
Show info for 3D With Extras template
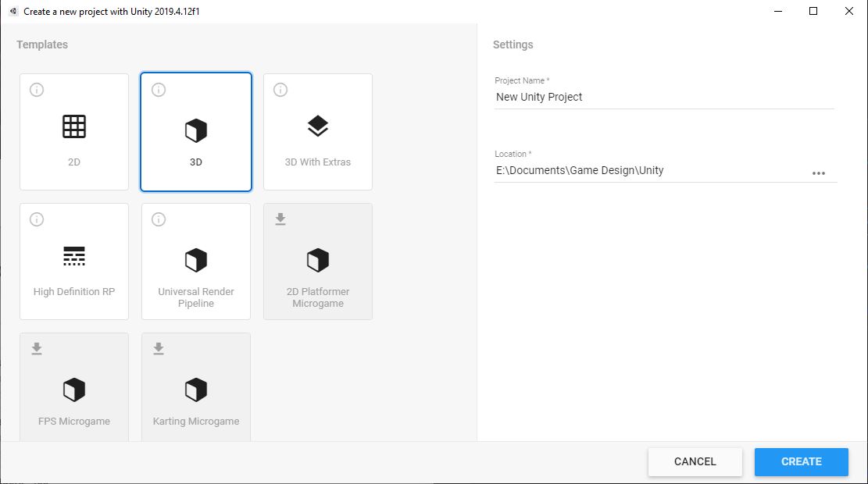coord(280,89)
